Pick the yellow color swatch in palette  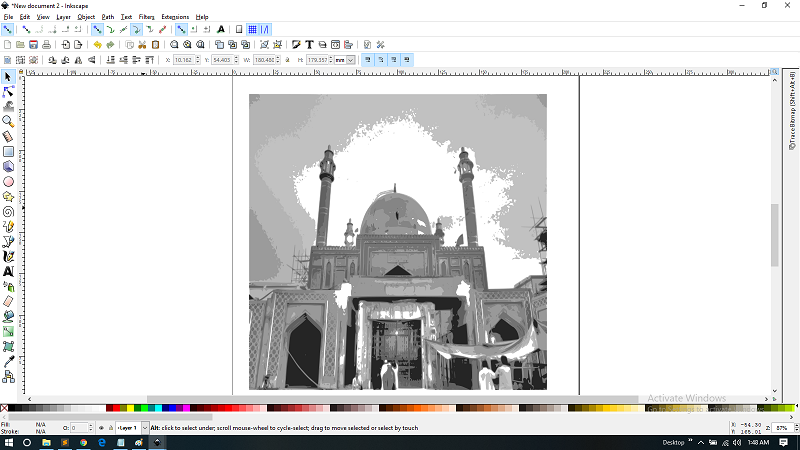click(130, 408)
